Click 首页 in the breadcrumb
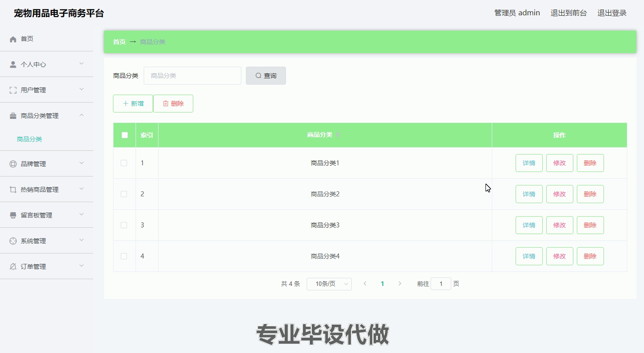Viewport: 644px width, 353px height. pyautogui.click(x=119, y=42)
